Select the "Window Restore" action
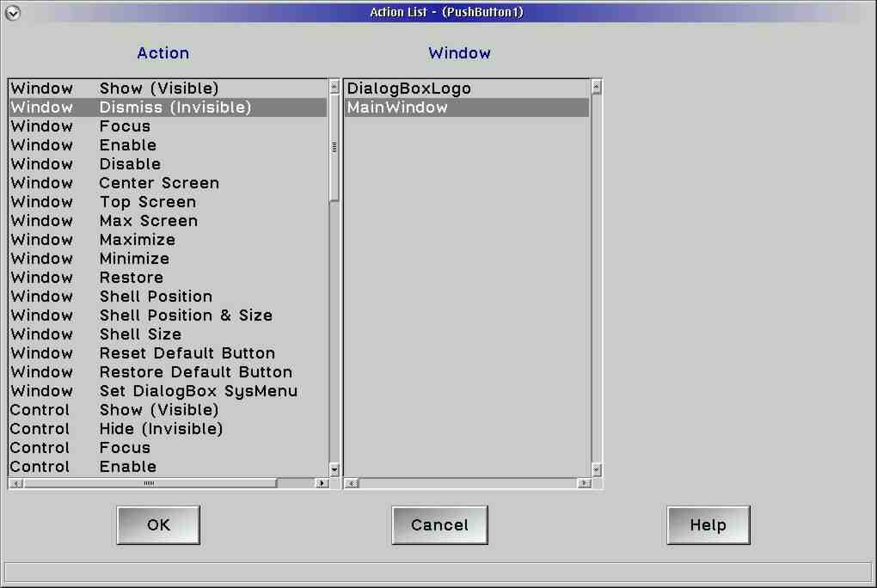 (x=169, y=278)
